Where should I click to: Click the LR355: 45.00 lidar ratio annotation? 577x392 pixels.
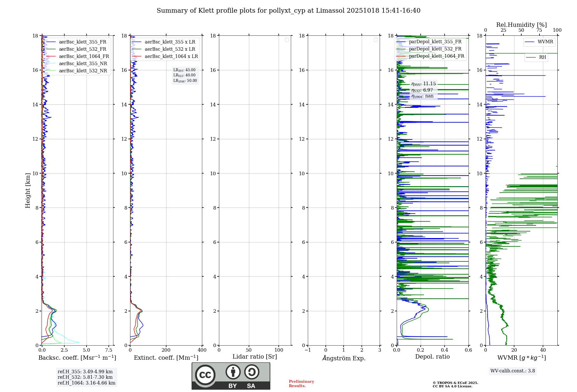tap(185, 70)
